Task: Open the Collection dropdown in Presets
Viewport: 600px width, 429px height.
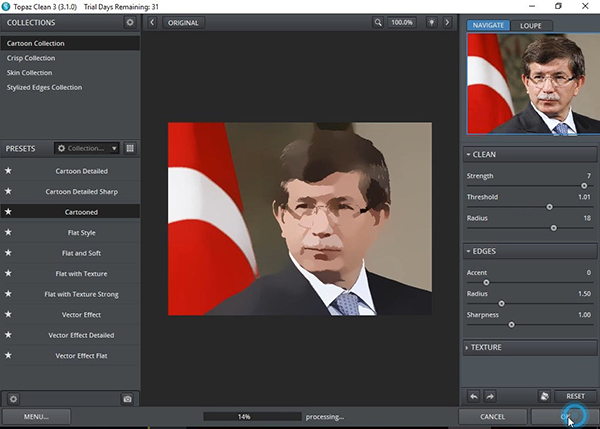Action: pyautogui.click(x=87, y=148)
